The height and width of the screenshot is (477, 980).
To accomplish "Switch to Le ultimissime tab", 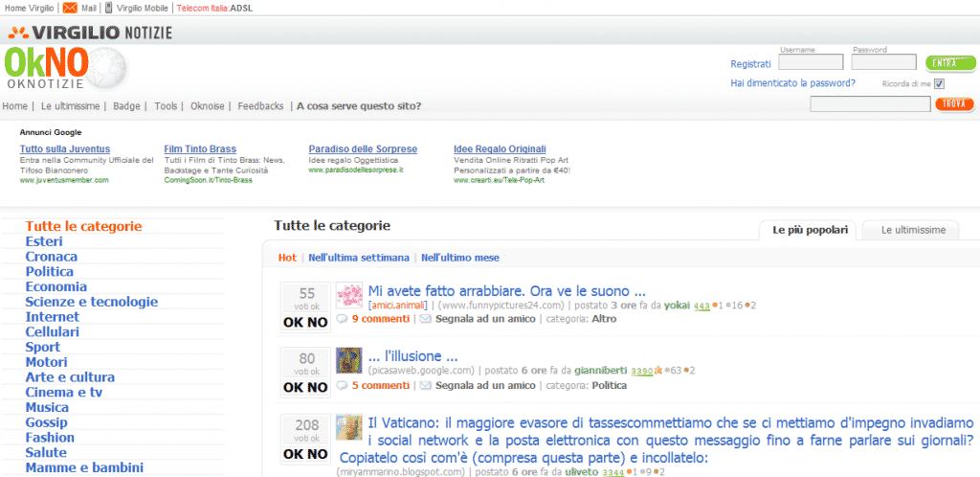I will [913, 230].
